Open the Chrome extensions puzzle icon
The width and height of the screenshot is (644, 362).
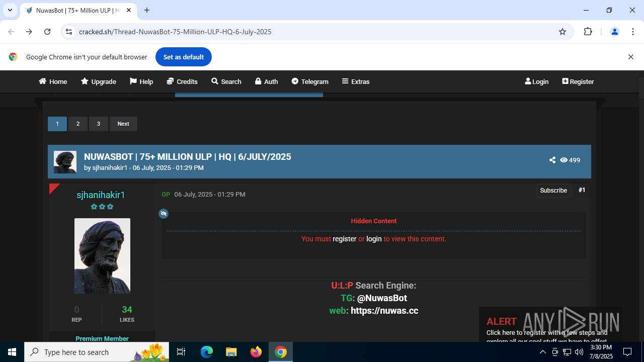tap(588, 32)
